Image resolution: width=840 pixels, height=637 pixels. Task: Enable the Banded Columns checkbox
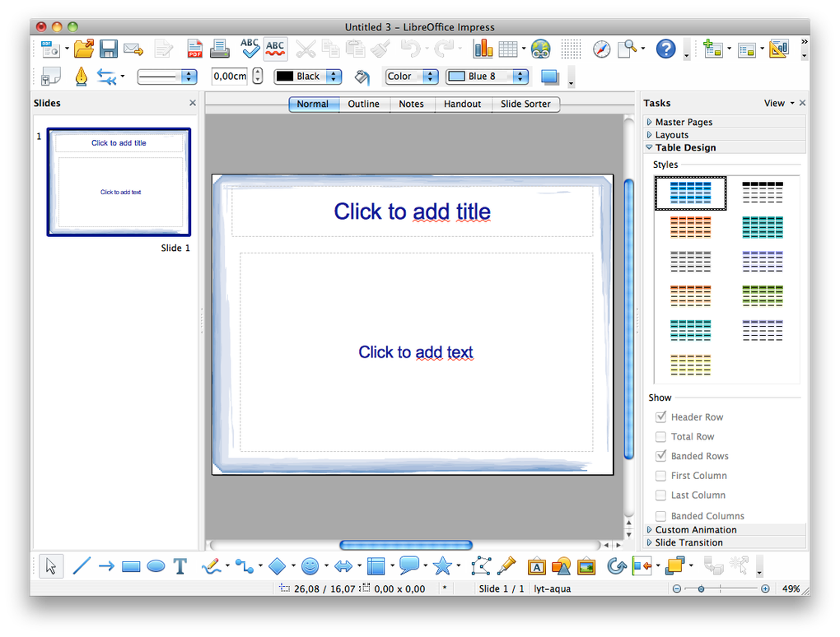pos(661,516)
